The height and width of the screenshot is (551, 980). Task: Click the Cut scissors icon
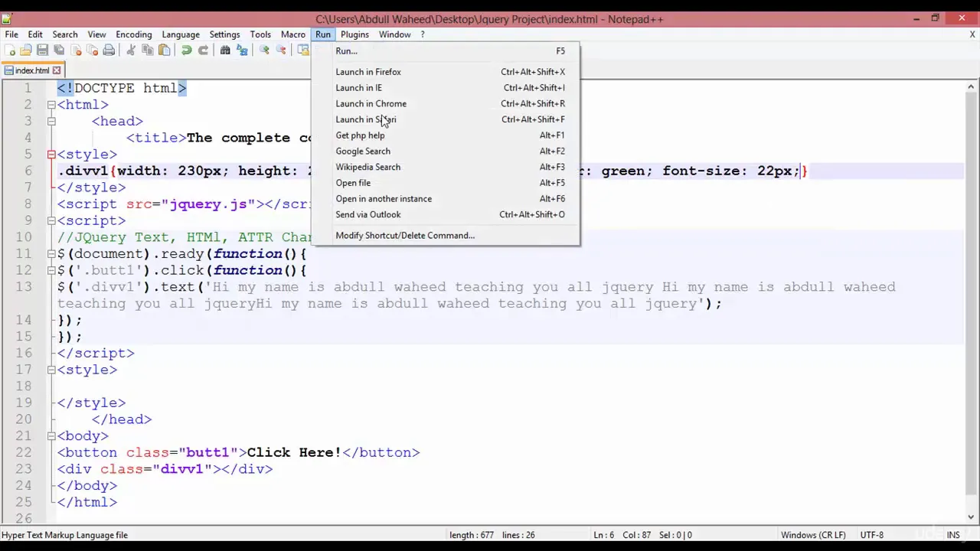pos(131,51)
